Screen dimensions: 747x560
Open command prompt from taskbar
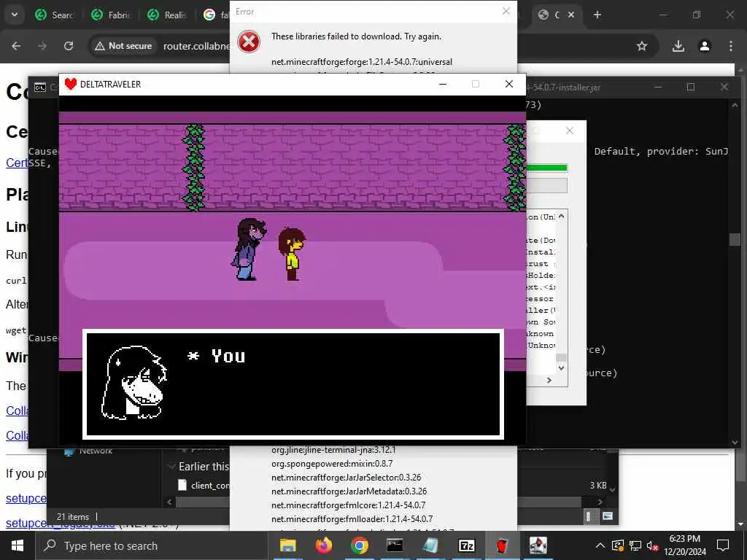coord(395,545)
